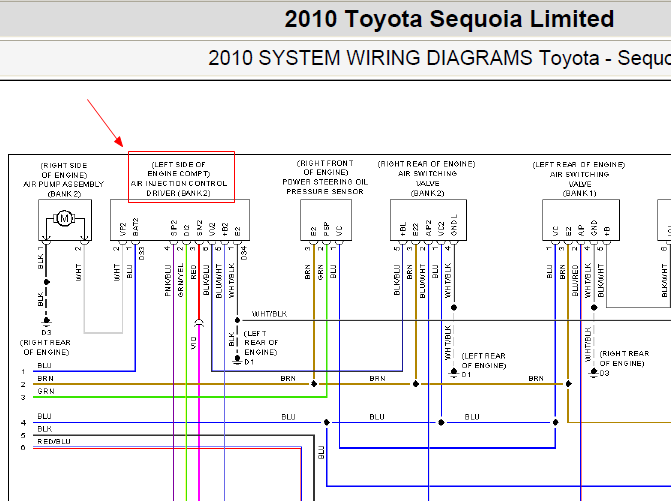The height and width of the screenshot is (501, 671).
Task: Select the "AIR PUMP ASSEMBLY" label
Action: pyautogui.click(x=63, y=184)
